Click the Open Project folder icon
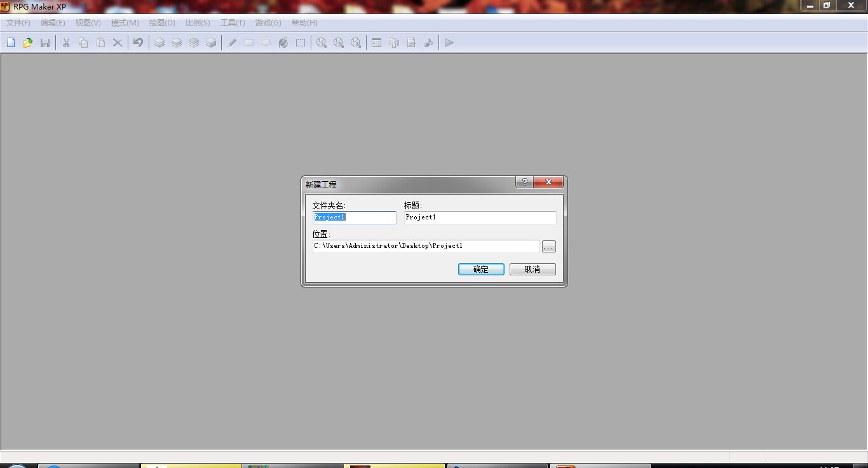The width and height of the screenshot is (868, 468). coord(28,43)
